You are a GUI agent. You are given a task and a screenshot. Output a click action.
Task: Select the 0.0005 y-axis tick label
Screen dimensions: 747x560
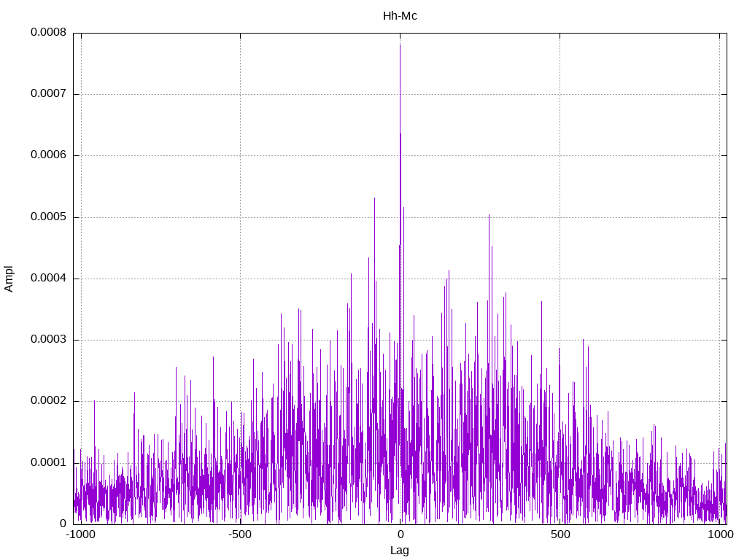[49, 217]
